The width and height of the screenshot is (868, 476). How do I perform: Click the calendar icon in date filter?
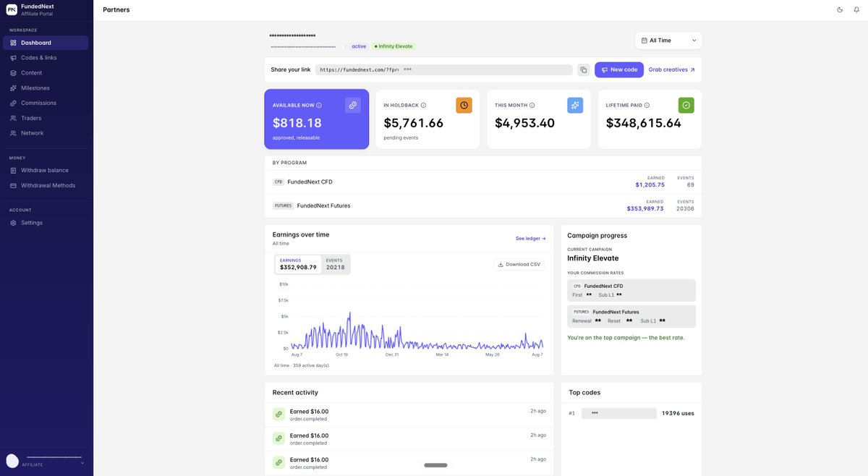[644, 41]
